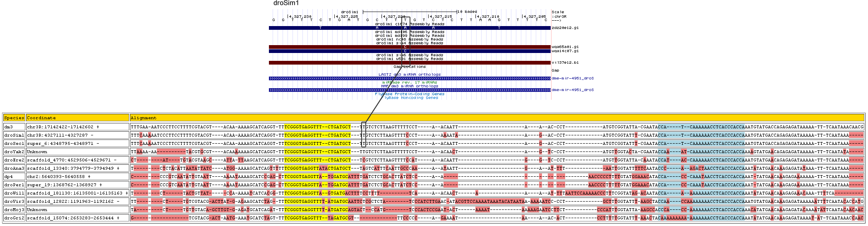Click the Species column header
The height and width of the screenshot is (226, 868).
coord(14,118)
